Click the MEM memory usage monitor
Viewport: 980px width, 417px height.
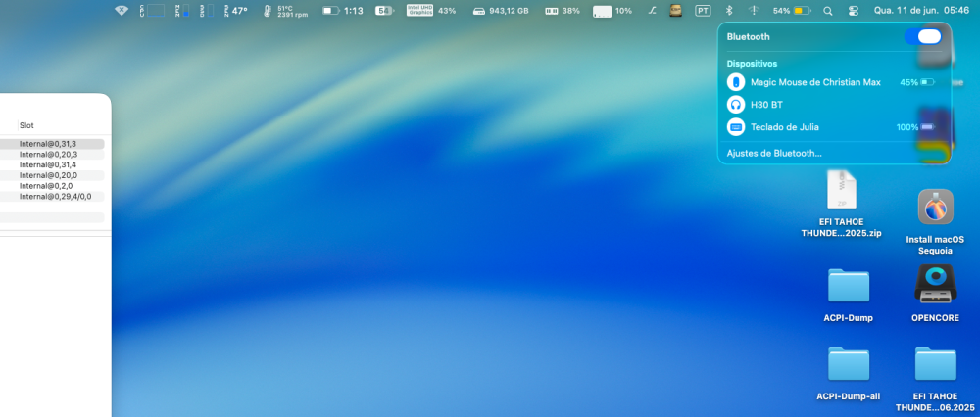(x=182, y=11)
